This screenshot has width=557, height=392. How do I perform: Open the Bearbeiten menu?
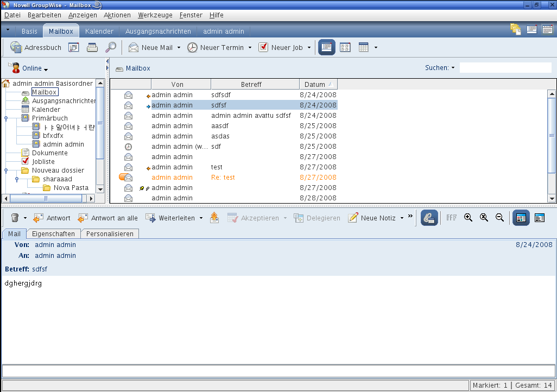coord(45,15)
